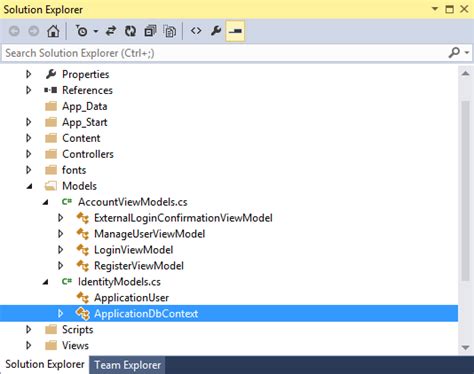
Task: Collapse the Models folder
Action: (x=29, y=186)
